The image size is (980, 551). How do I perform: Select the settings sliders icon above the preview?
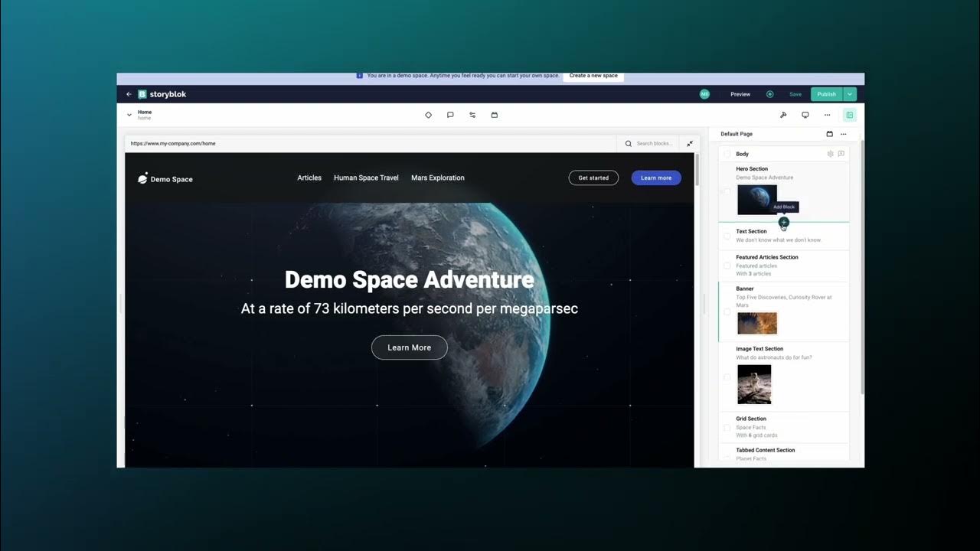coord(472,115)
